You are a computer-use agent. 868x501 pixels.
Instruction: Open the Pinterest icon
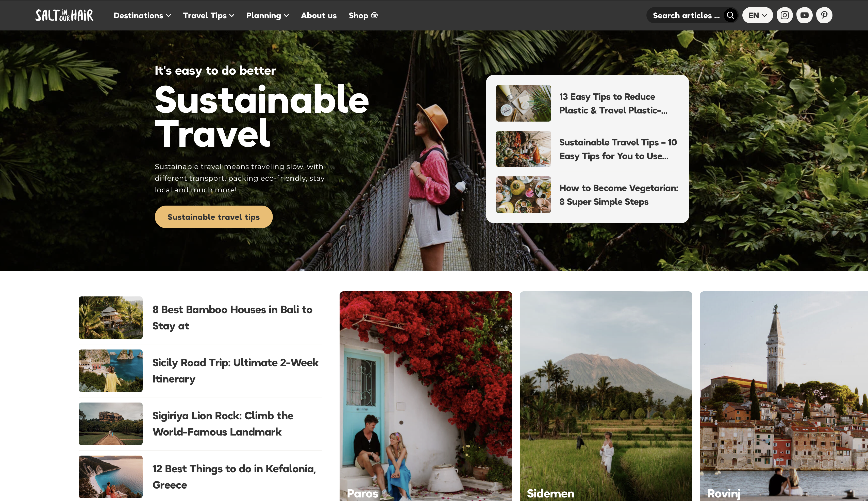click(x=824, y=15)
